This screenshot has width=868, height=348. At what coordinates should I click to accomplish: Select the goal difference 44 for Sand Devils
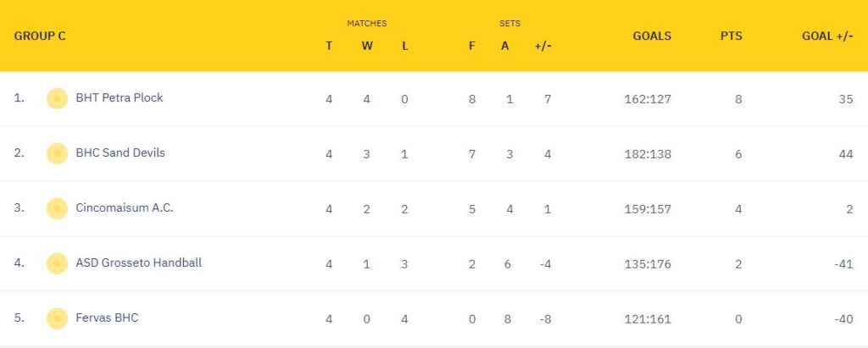[846, 154]
